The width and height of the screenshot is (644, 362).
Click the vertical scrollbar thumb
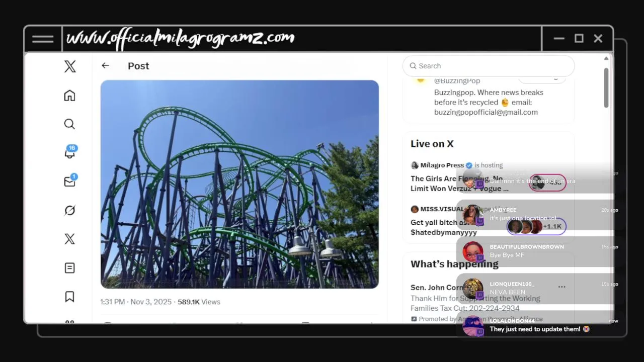(x=606, y=87)
